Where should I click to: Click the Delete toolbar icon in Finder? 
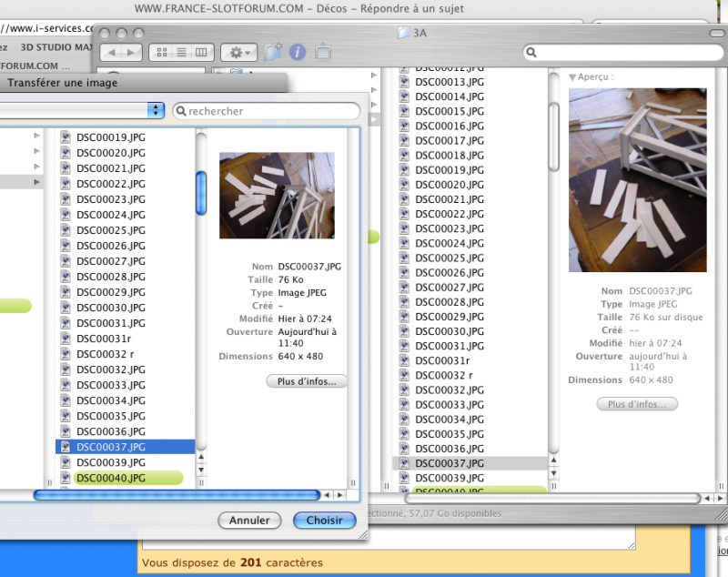(x=322, y=53)
